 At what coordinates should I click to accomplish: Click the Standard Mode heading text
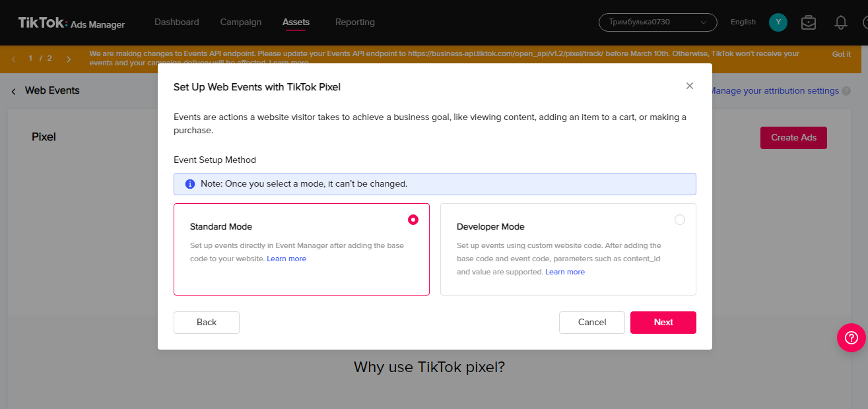click(x=221, y=227)
